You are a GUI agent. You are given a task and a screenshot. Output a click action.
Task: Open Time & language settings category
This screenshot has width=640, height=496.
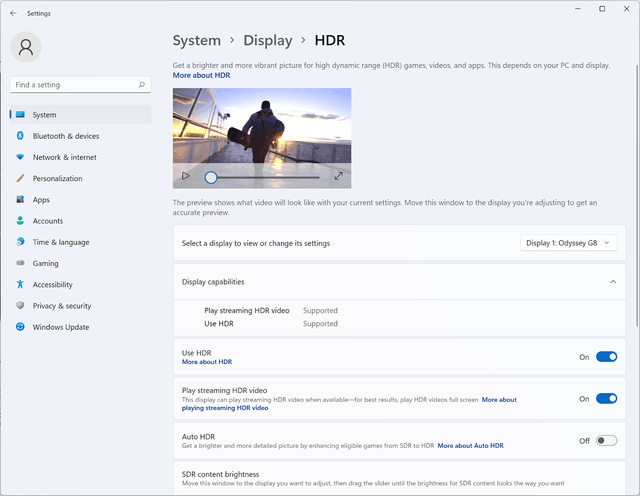point(60,242)
